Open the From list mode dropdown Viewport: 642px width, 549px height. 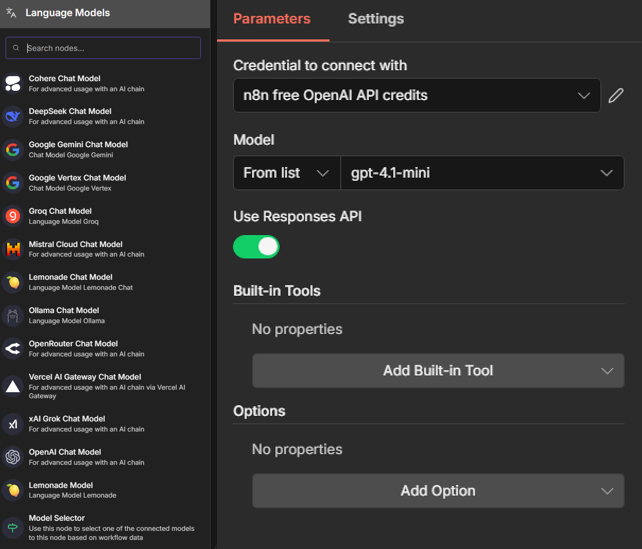tap(287, 173)
